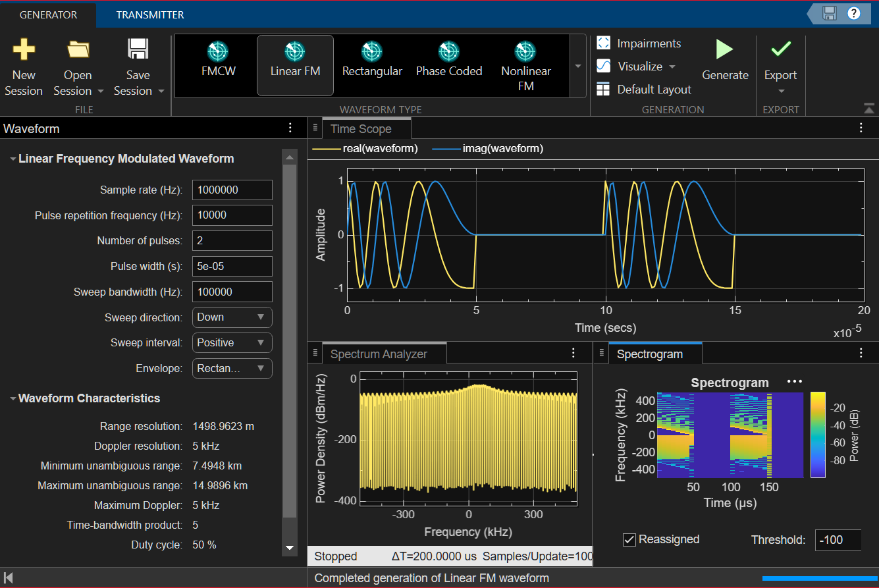Apply the Default Layout icon

pyautogui.click(x=603, y=89)
